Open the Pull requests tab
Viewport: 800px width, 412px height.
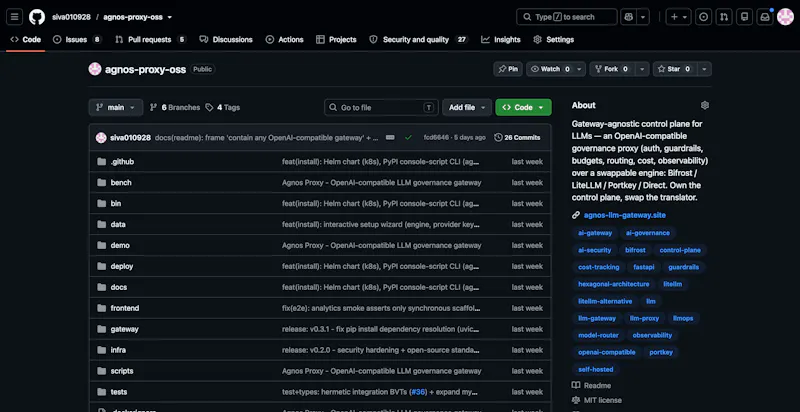click(x=151, y=39)
